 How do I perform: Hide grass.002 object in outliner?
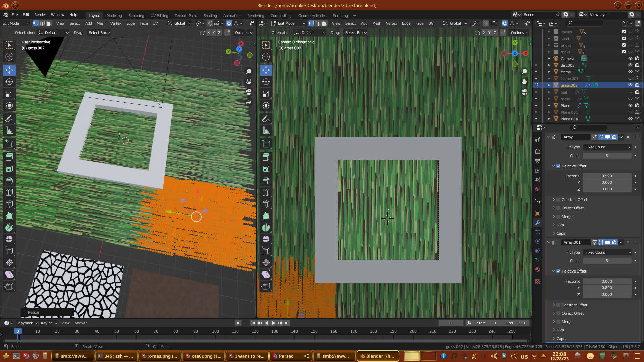tap(630, 85)
